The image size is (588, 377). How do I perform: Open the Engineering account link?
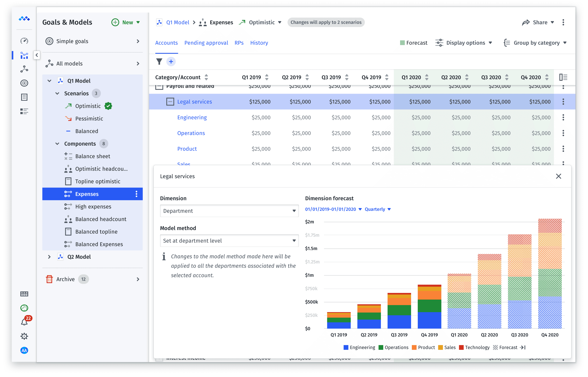click(192, 118)
